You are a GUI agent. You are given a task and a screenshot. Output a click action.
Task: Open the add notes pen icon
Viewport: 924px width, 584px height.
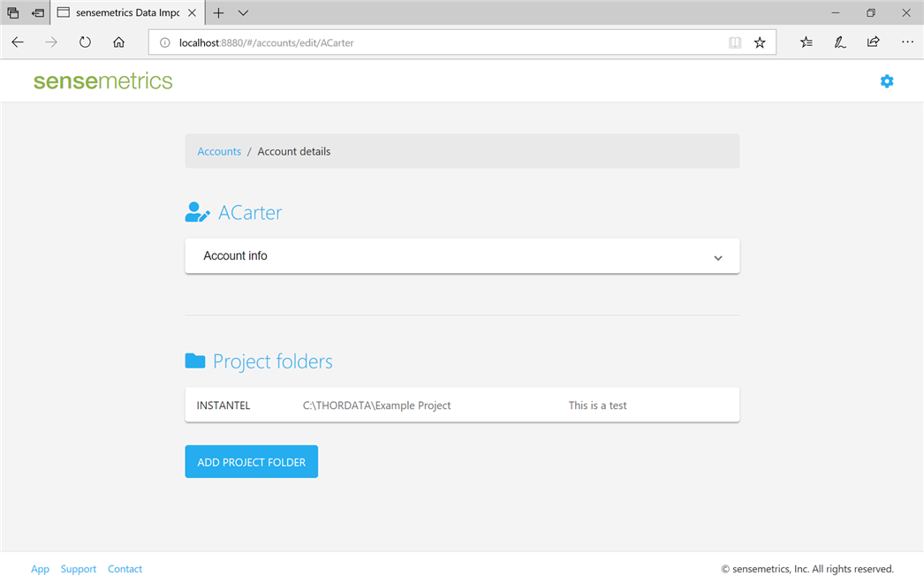click(x=840, y=42)
